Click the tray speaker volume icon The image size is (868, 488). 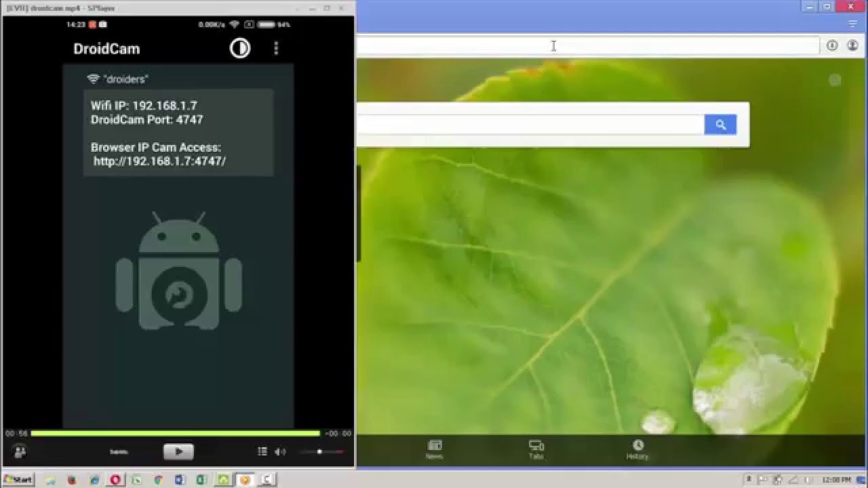tap(808, 480)
